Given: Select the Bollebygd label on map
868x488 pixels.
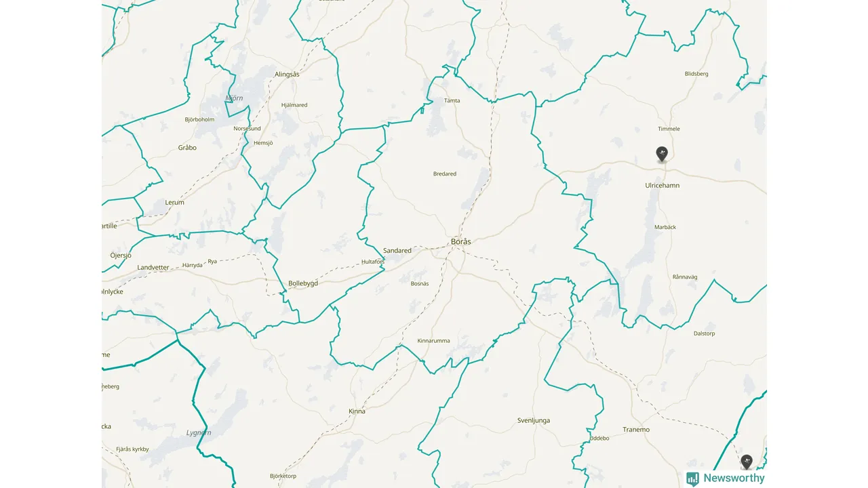Looking at the screenshot, I should [x=303, y=283].
